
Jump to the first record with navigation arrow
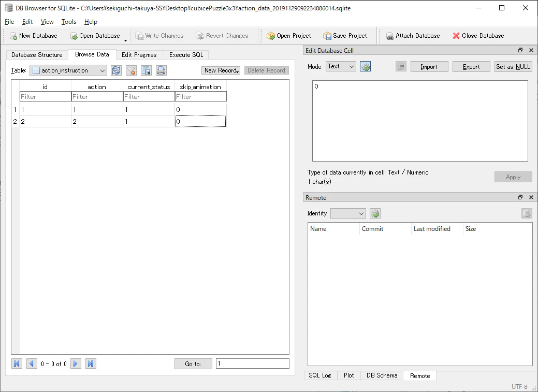pyautogui.click(x=17, y=364)
